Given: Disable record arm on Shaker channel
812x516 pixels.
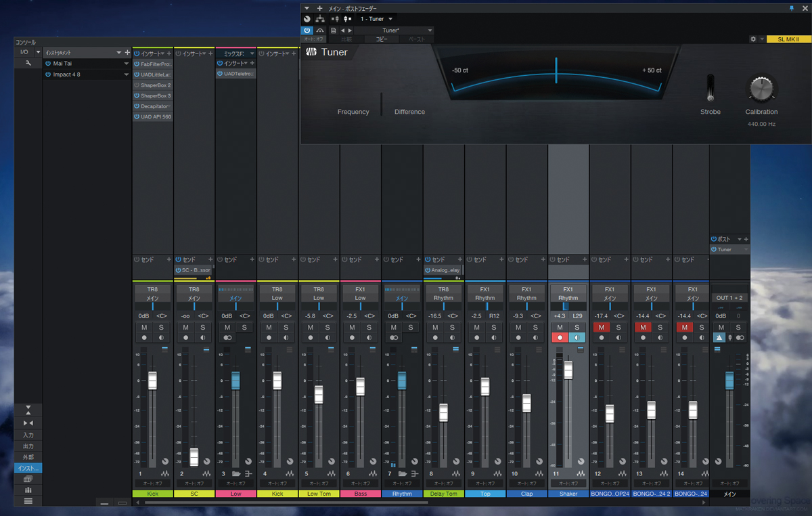Looking at the screenshot, I should click(560, 338).
